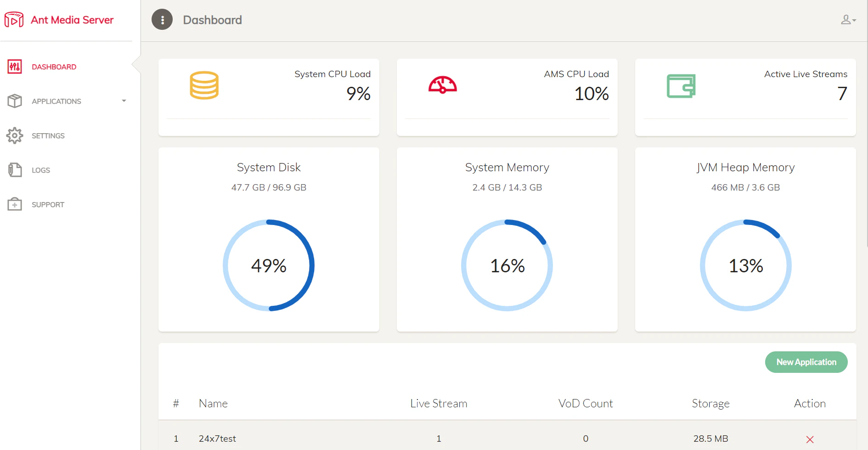The height and width of the screenshot is (450, 868).
Task: Open Support via the first-aid kit icon
Action: [15, 204]
